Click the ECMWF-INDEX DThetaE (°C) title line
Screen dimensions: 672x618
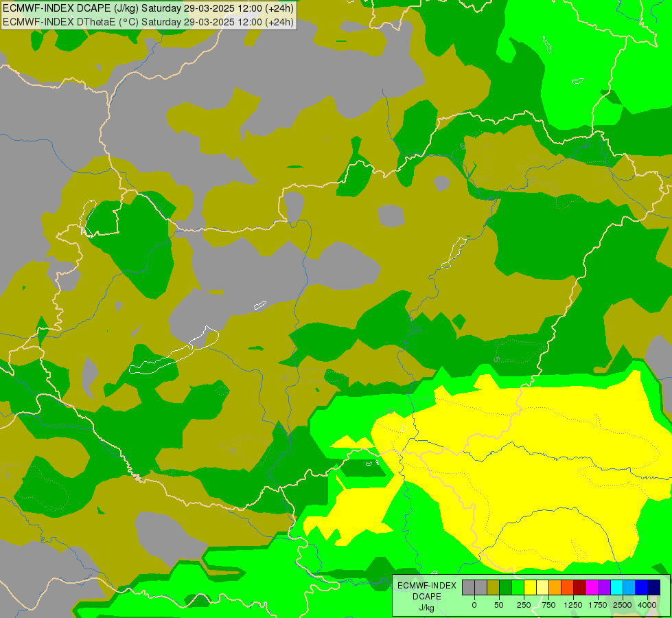tap(148, 22)
